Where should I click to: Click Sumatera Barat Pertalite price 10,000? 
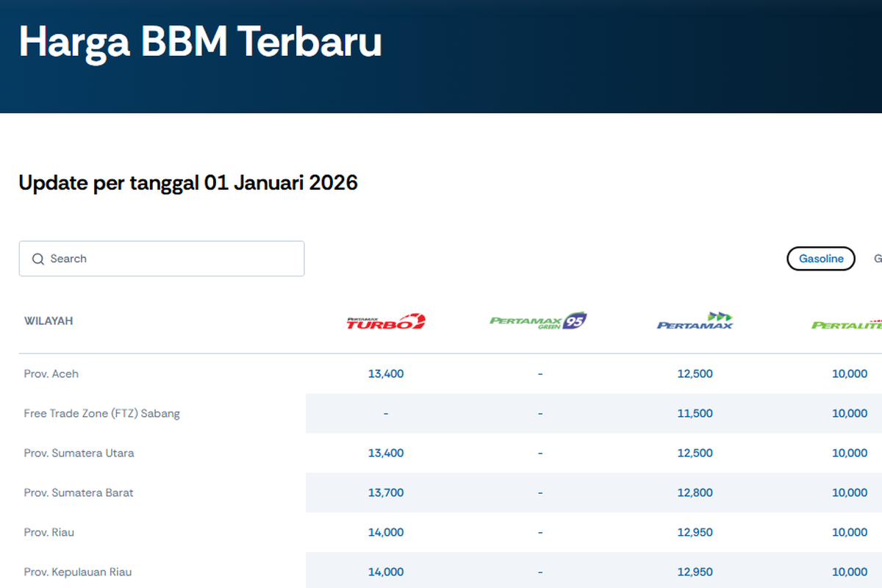pos(850,492)
